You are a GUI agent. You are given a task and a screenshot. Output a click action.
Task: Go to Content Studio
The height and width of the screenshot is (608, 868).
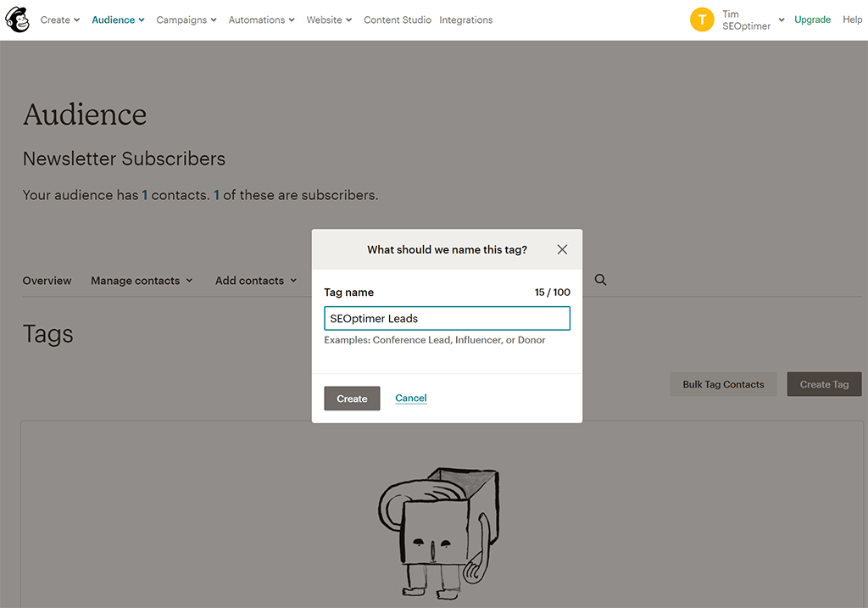click(397, 20)
